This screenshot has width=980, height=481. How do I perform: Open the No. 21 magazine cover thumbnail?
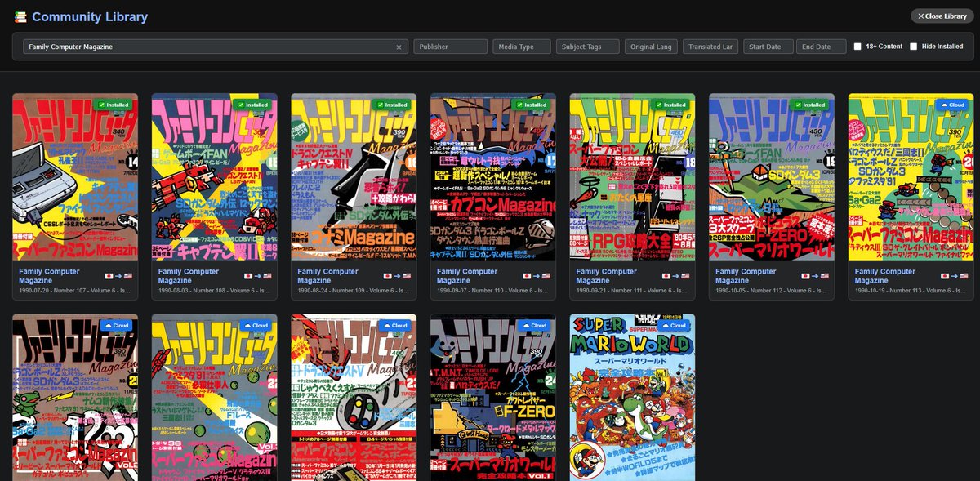pos(75,397)
